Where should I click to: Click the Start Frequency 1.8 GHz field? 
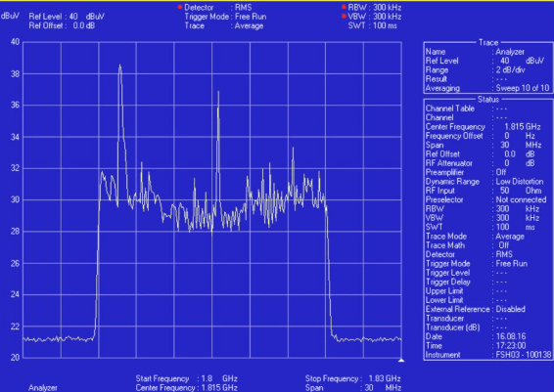coord(187,378)
